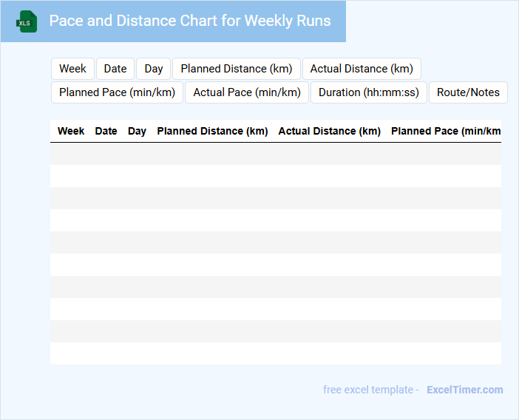Open the ExcelTimer.com link
Image resolution: width=519 pixels, height=420 pixels.
point(464,390)
